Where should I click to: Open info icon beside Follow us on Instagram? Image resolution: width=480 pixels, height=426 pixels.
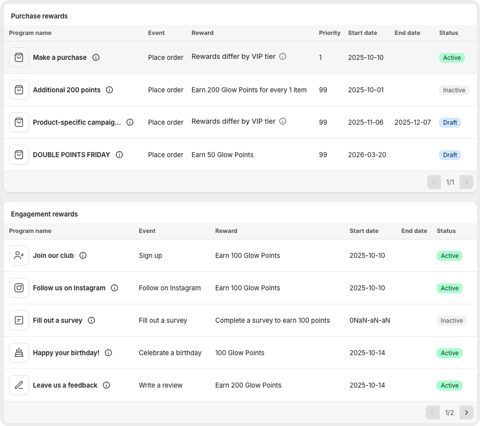(x=114, y=288)
